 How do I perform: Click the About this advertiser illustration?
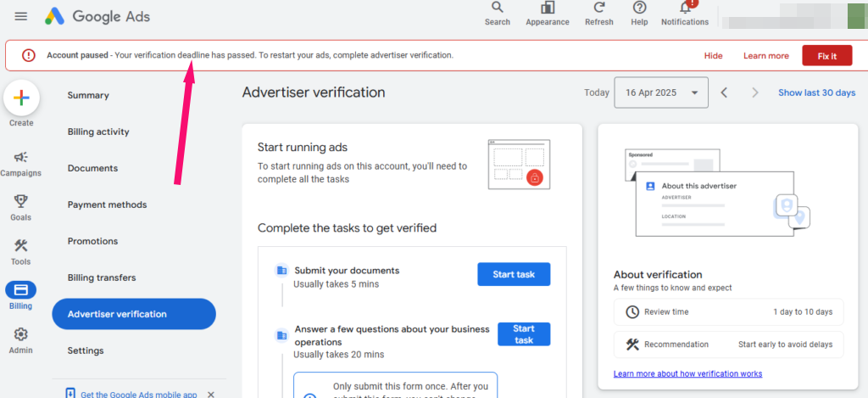[717, 193]
